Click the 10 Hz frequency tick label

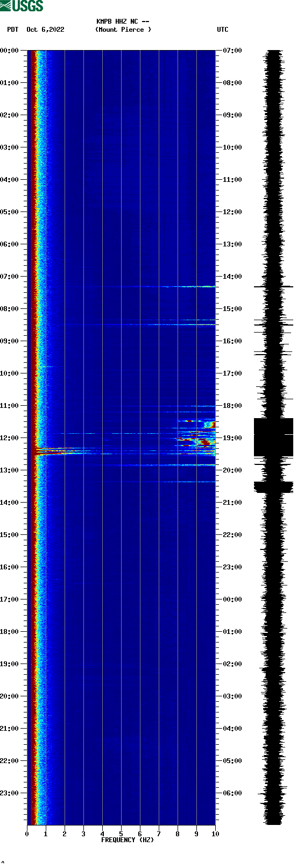coord(215,834)
